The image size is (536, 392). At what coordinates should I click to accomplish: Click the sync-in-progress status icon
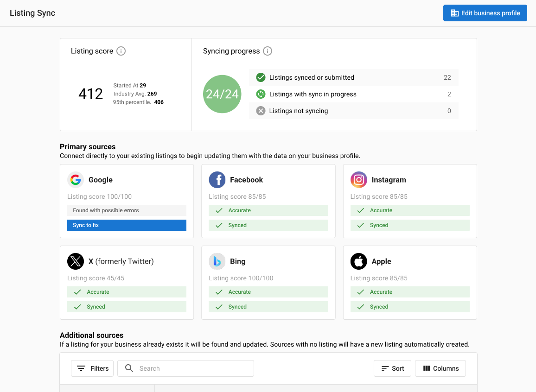[261, 94]
